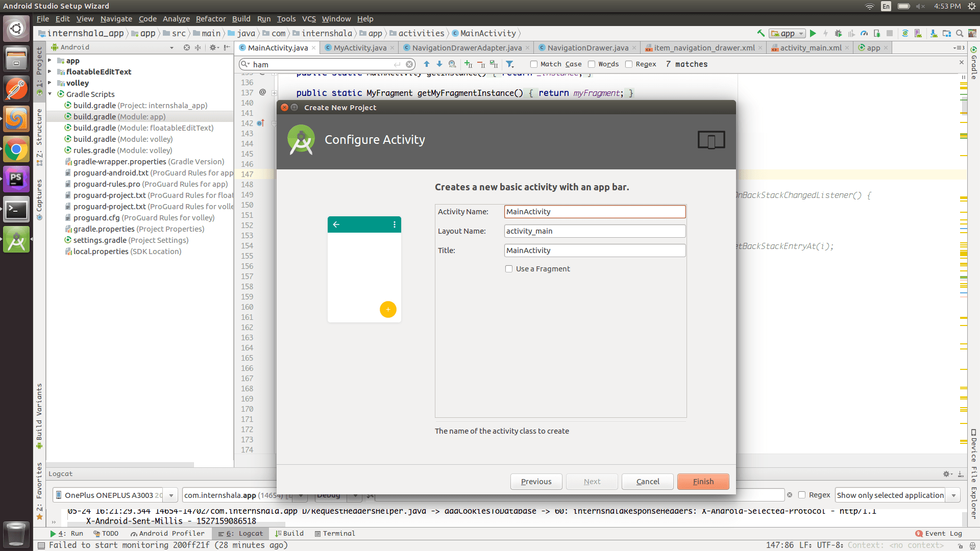Open the Refactor menu
Screen dimensions: 980x551
(x=211, y=19)
